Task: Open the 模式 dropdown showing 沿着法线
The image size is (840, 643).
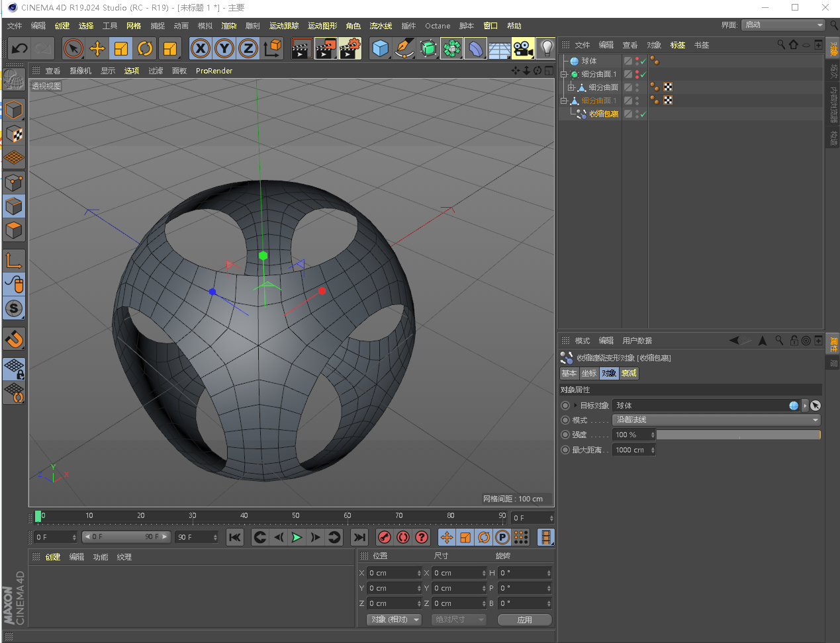Action: pos(716,420)
